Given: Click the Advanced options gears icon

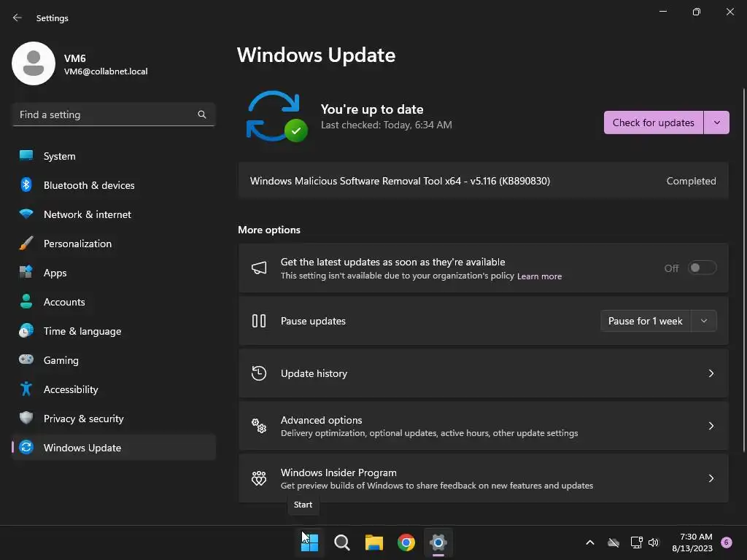Looking at the screenshot, I should pyautogui.click(x=259, y=425).
